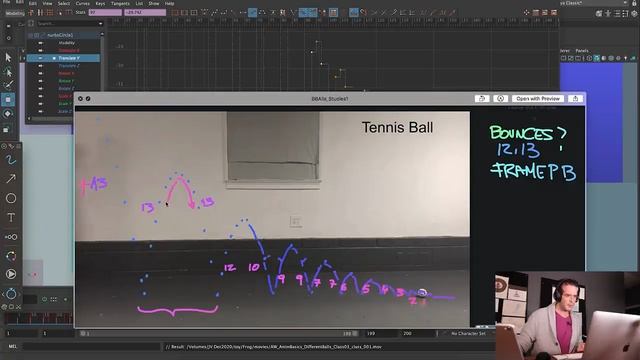The image size is (640, 360).
Task: Open the Tangents menu
Action: point(120,3)
